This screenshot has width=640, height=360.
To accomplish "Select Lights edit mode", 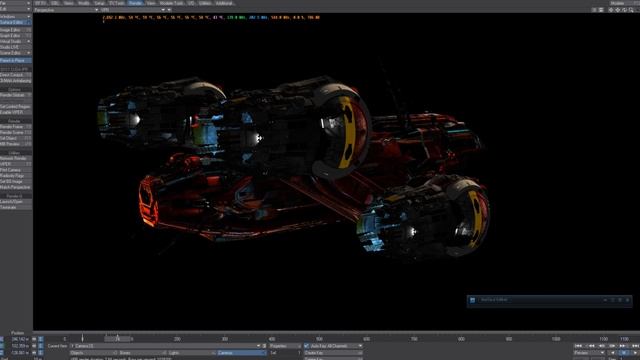I will point(191,353).
